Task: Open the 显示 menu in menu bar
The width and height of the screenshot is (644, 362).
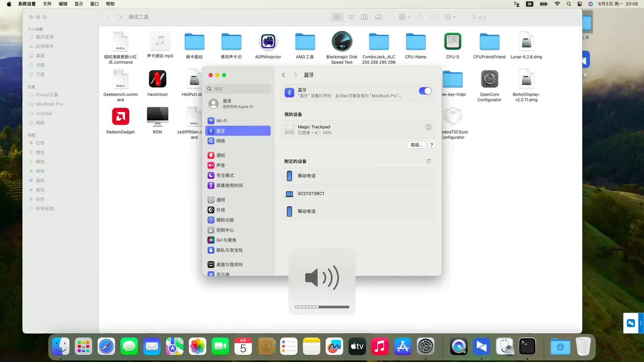Action: (x=79, y=4)
